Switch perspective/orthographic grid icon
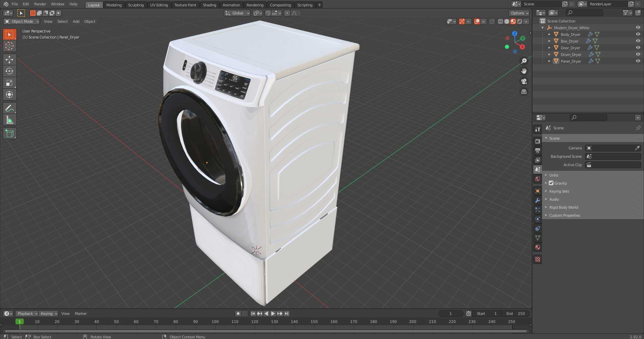The image size is (644, 339). pyautogui.click(x=524, y=91)
